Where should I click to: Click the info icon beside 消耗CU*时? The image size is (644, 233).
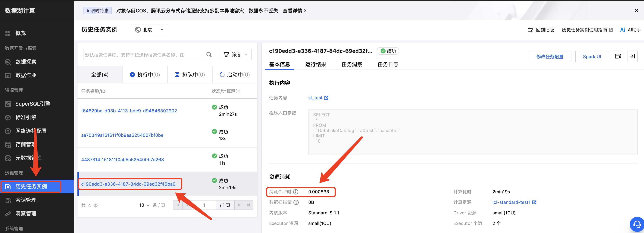pos(296,192)
